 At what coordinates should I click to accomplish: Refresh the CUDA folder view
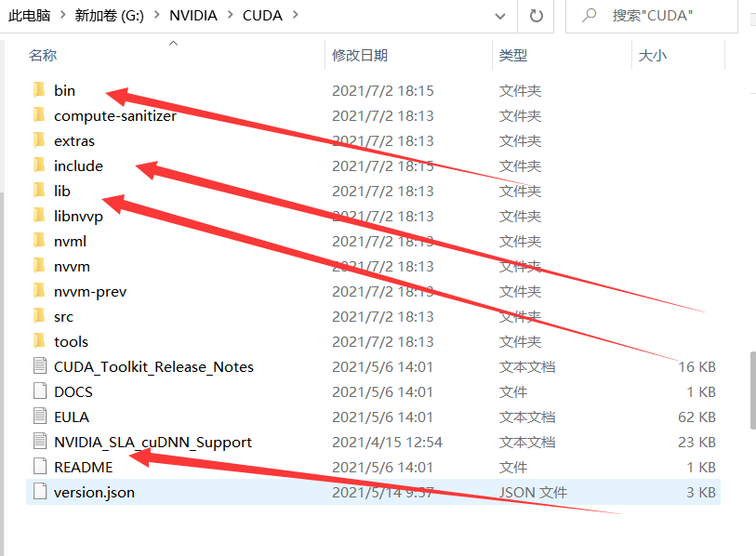[x=537, y=16]
